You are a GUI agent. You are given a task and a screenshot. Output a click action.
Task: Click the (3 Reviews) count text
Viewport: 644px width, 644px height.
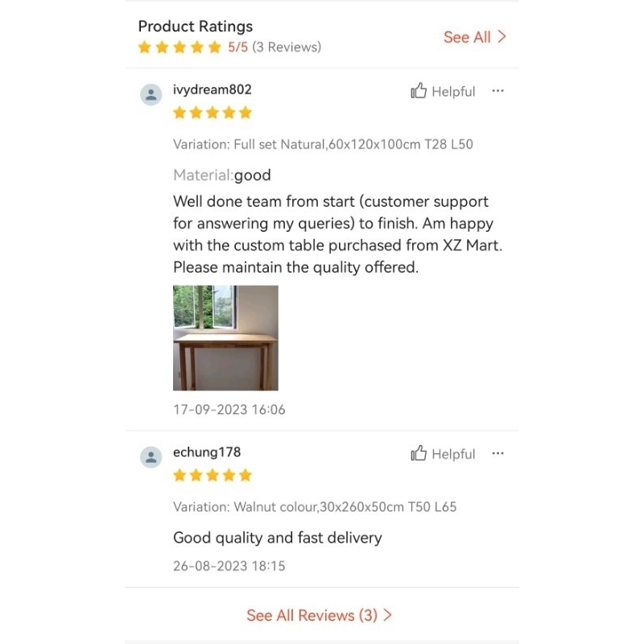click(287, 47)
